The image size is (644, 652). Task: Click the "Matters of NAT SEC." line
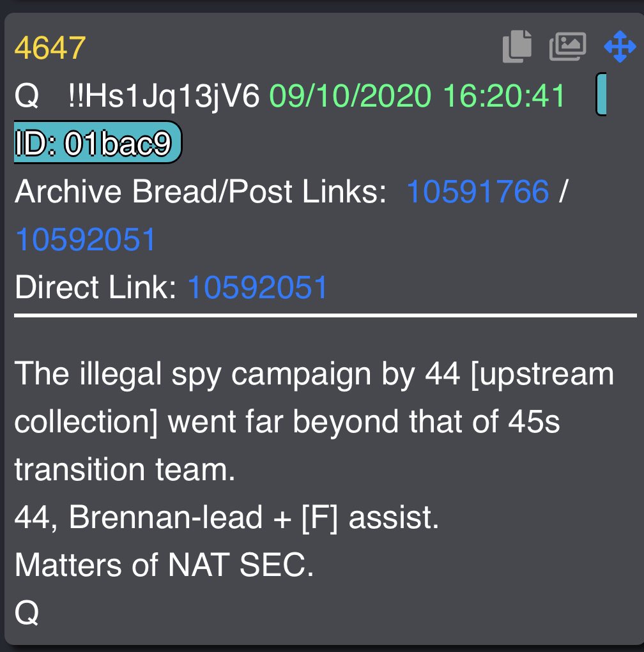click(x=164, y=565)
